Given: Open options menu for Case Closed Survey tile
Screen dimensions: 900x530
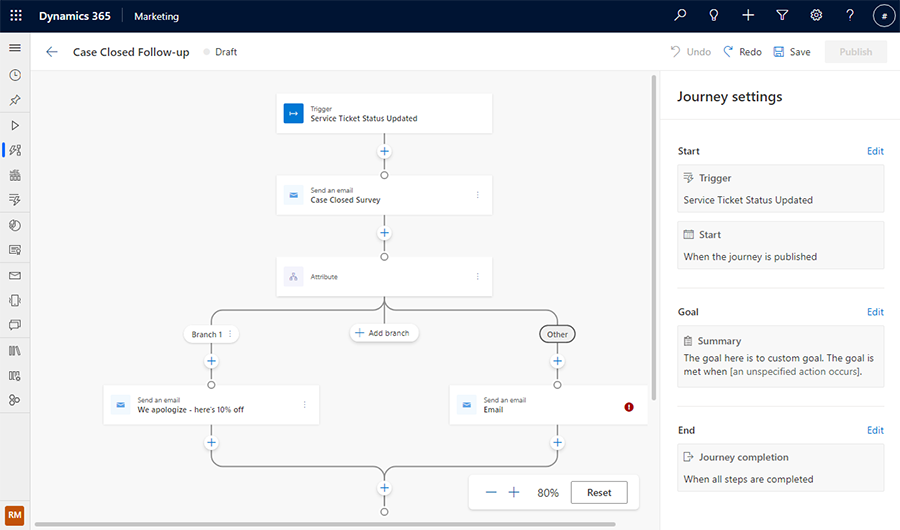Looking at the screenshot, I should coord(477,195).
